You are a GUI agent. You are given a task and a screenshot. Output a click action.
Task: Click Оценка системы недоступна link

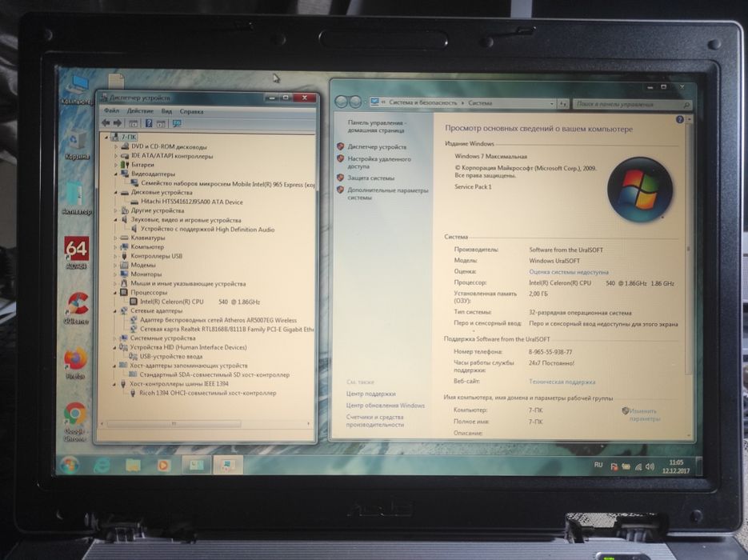click(x=569, y=272)
